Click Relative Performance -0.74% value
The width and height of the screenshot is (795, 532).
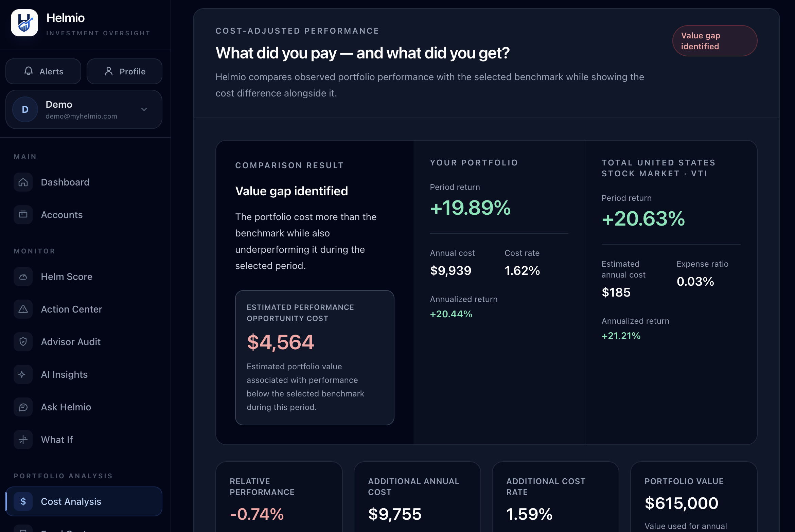tap(257, 514)
